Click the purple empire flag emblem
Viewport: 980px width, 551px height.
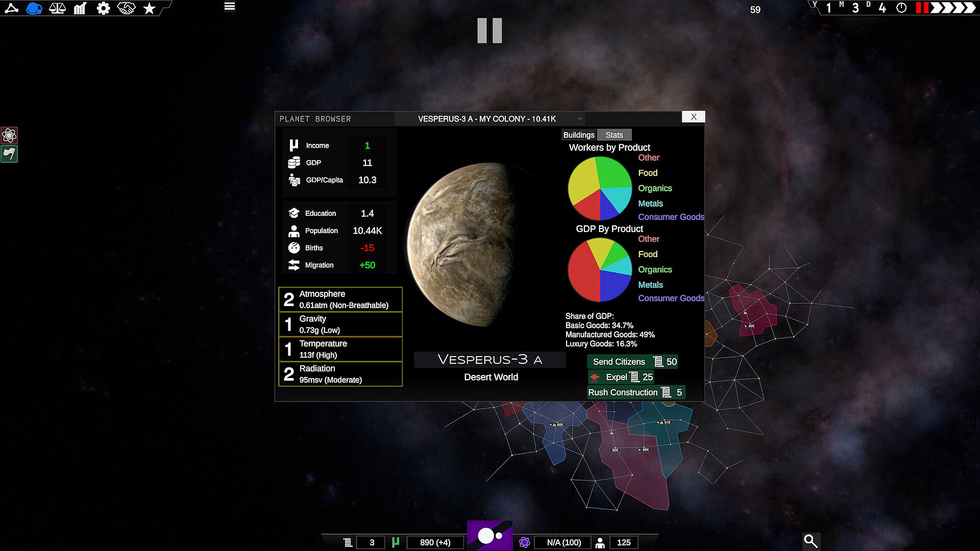click(x=489, y=536)
